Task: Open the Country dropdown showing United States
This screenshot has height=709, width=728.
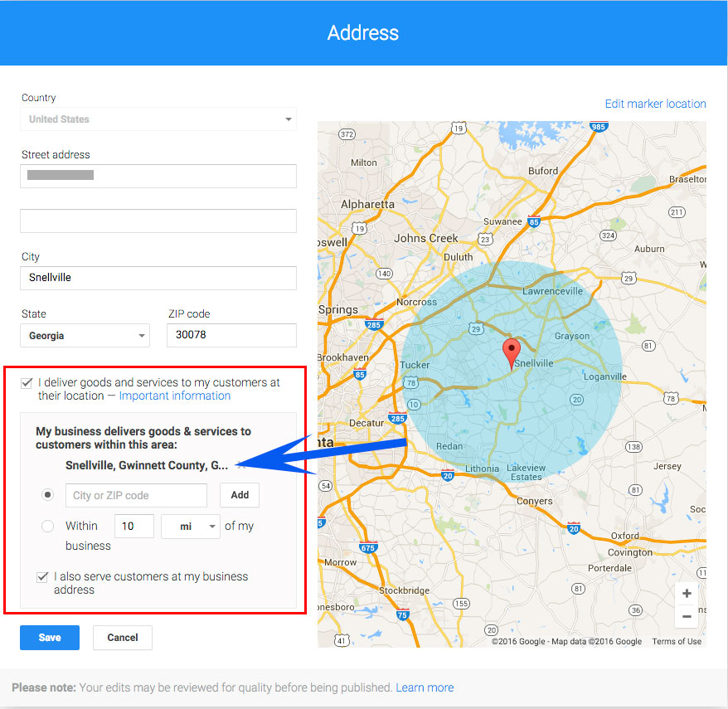Action: [x=158, y=119]
